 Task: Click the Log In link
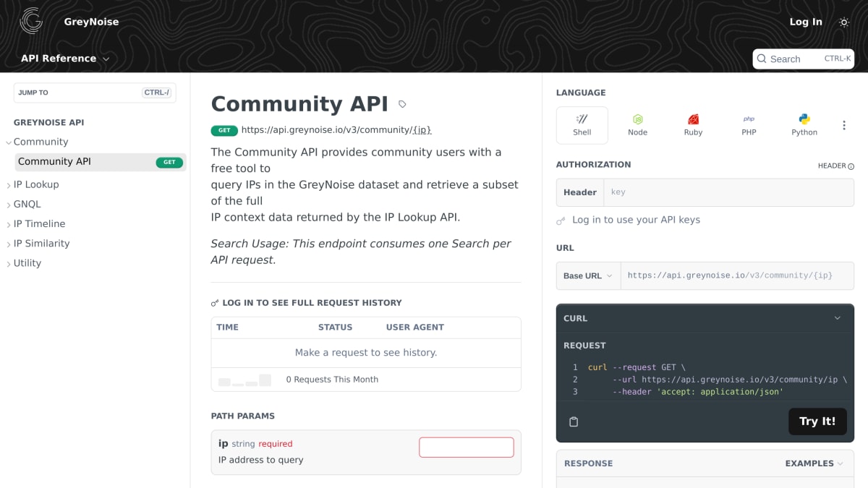(x=806, y=22)
